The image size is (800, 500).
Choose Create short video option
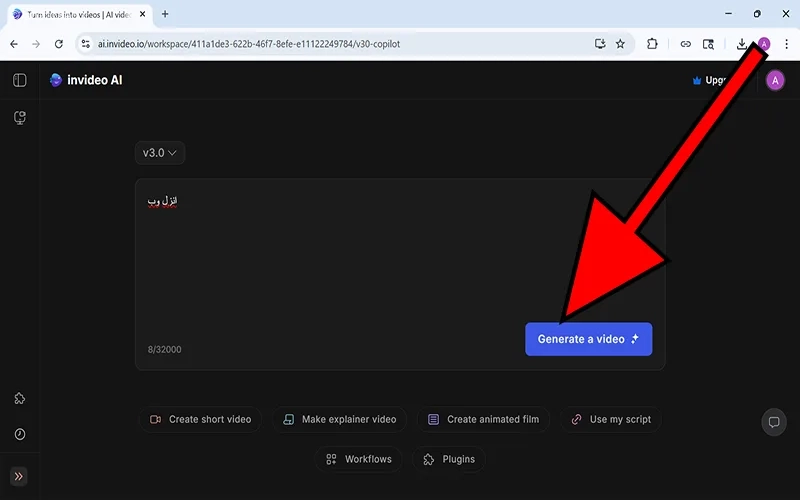pos(200,419)
